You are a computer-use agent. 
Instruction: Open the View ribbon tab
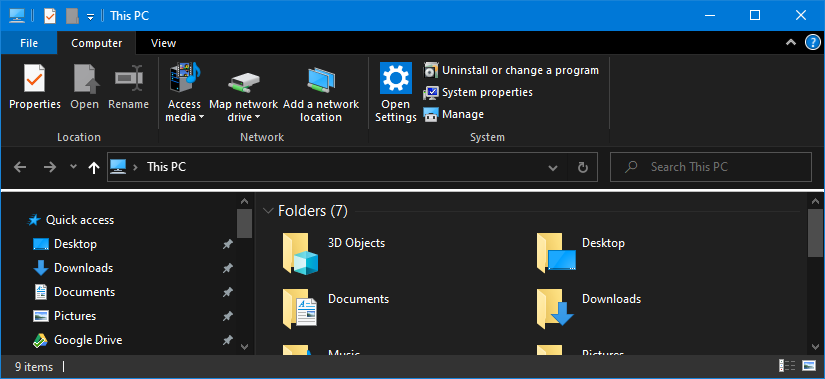coord(163,43)
